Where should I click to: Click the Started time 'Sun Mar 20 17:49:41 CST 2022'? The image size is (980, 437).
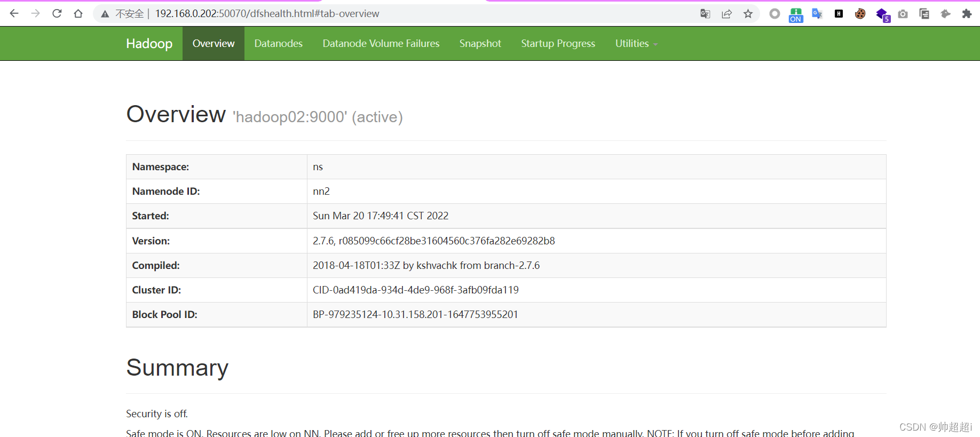[x=381, y=216]
